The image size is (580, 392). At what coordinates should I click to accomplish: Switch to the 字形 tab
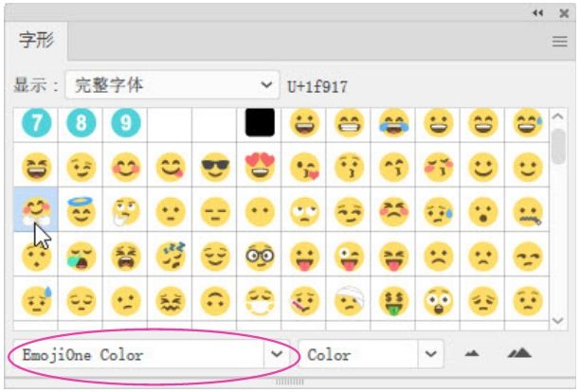pos(36,40)
